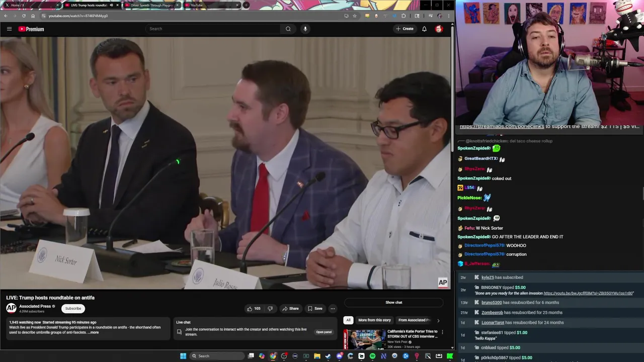Click 'bruno5300 has resubscribed for 6 months'

coord(551,303)
